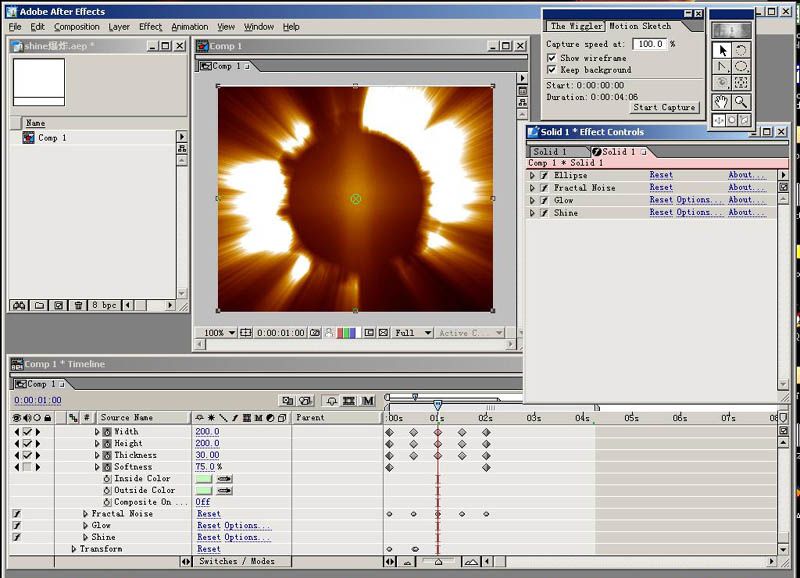Open the Effect menu
The image size is (800, 578).
tap(151, 27)
